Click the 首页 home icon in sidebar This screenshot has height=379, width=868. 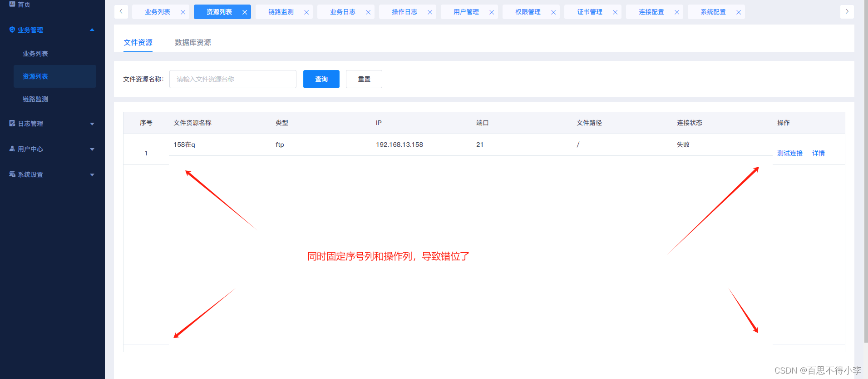(12, 4)
